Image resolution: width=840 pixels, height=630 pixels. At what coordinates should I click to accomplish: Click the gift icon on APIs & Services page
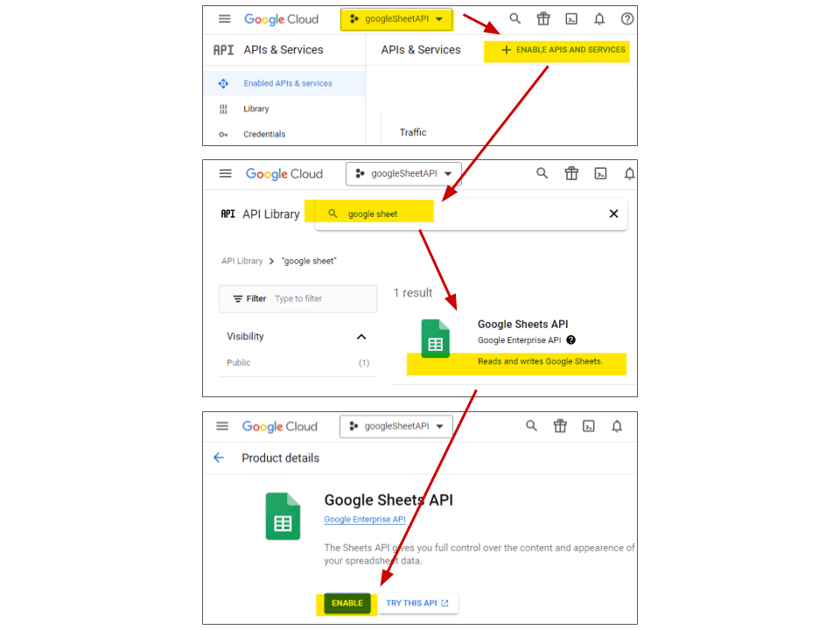tap(543, 18)
